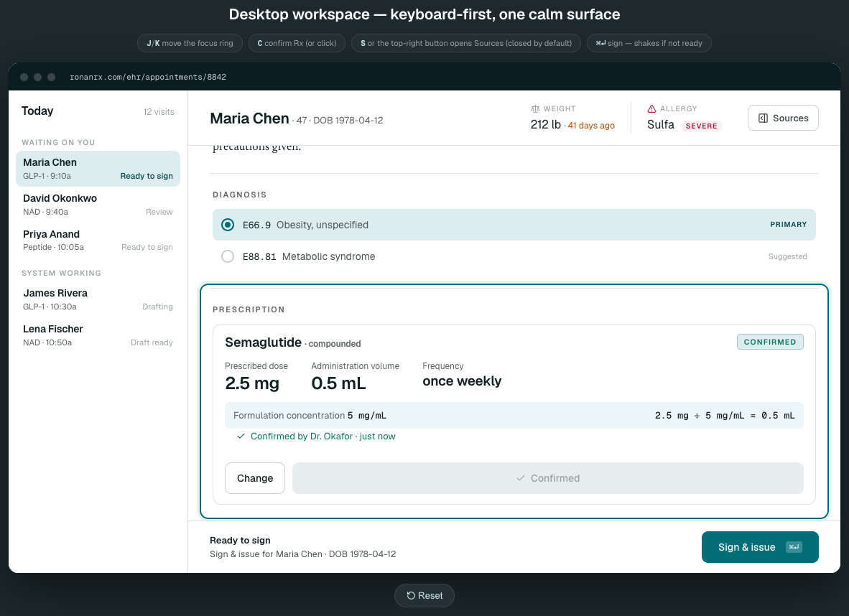
Task: Click the 0.5 mL administration volume value
Action: pos(338,383)
